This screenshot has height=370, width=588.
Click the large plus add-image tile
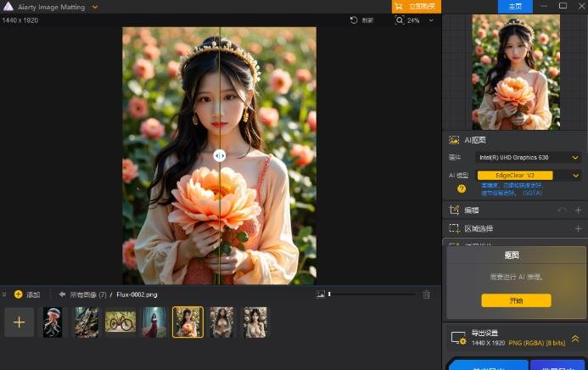20,322
